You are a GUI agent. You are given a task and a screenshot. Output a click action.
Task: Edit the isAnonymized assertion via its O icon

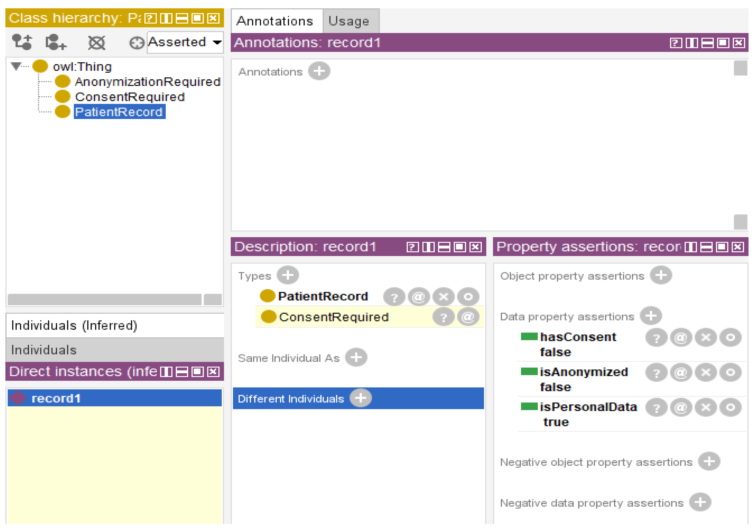pos(730,372)
